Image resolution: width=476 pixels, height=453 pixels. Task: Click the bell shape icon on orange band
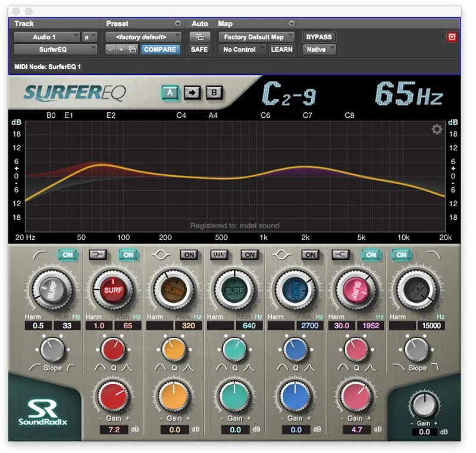click(x=161, y=254)
